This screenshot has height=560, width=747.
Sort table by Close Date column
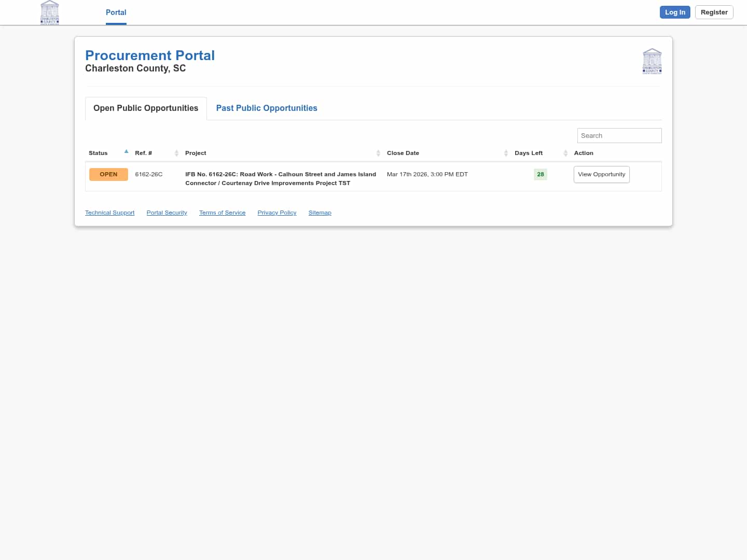403,153
